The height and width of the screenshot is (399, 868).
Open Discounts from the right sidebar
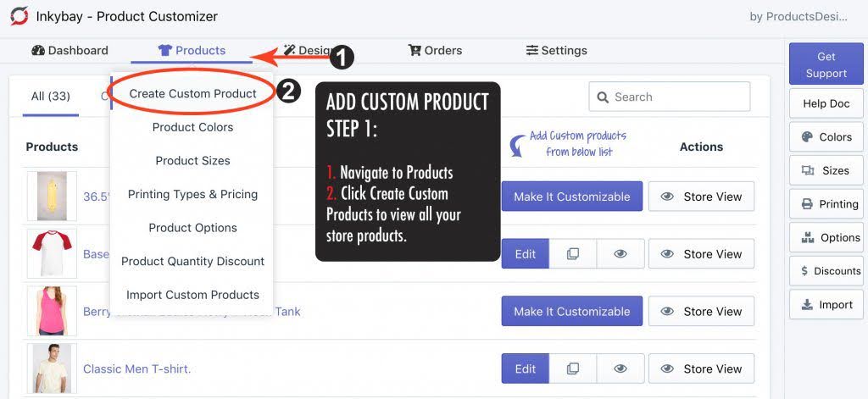(x=826, y=271)
